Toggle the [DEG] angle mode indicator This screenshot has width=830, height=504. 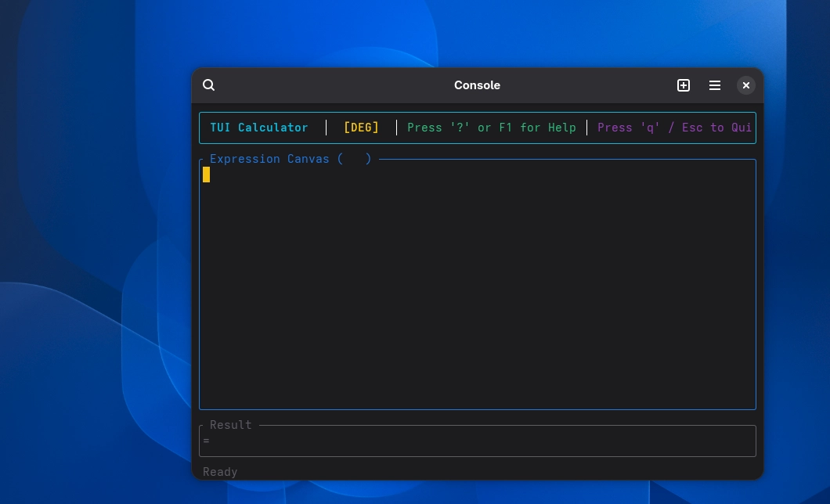point(362,128)
